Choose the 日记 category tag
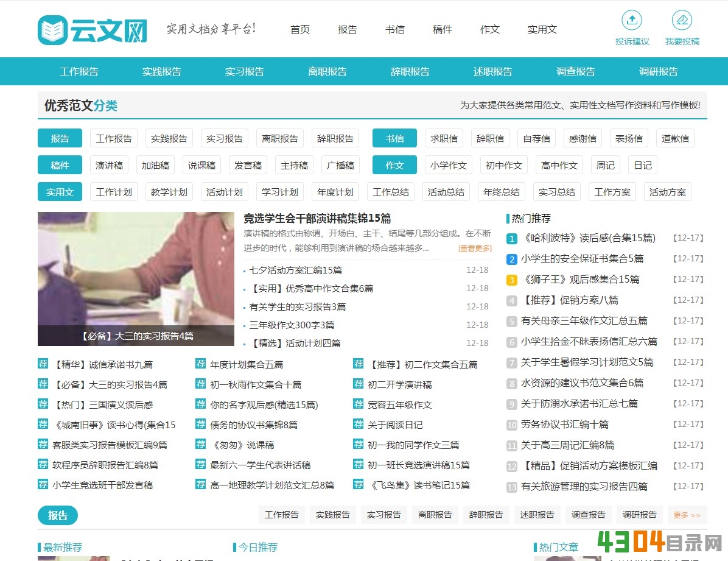 pyautogui.click(x=643, y=165)
